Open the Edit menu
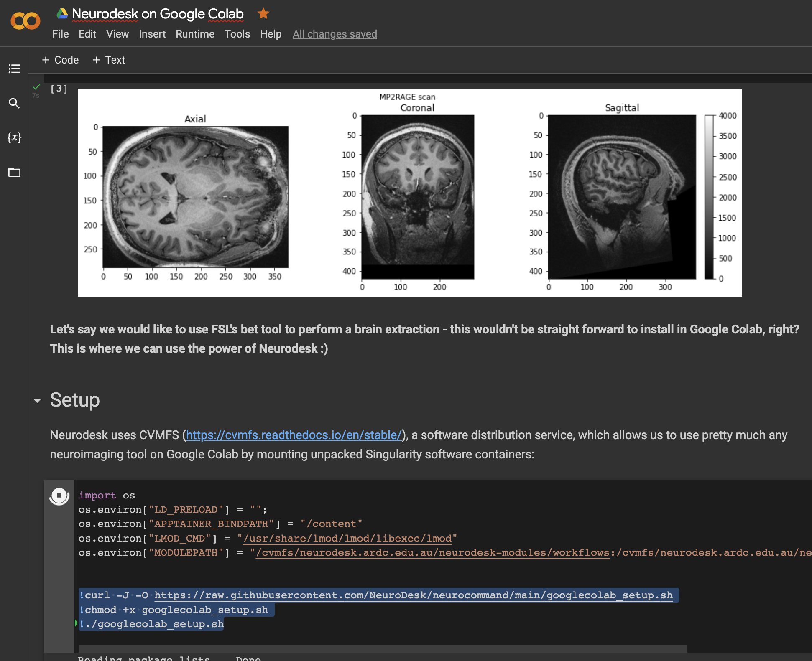This screenshot has width=812, height=661. pos(87,34)
